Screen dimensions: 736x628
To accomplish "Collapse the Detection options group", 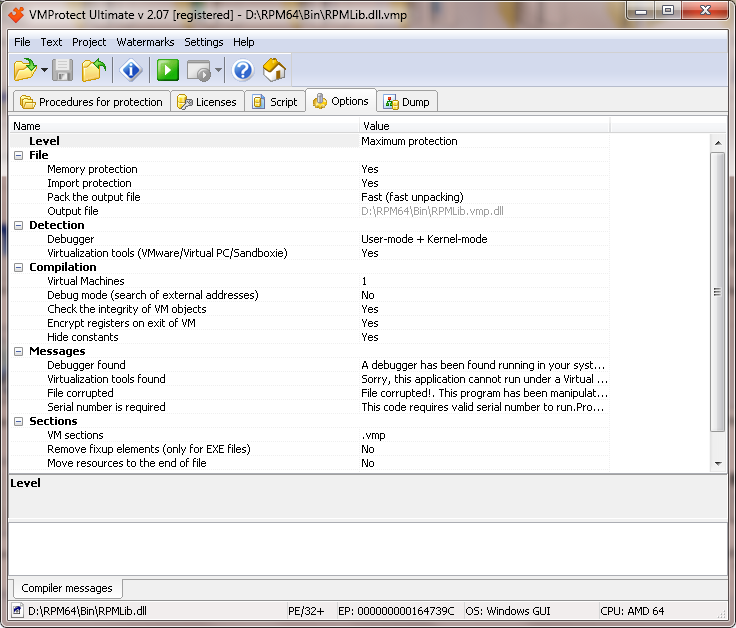I will pyautogui.click(x=18, y=226).
